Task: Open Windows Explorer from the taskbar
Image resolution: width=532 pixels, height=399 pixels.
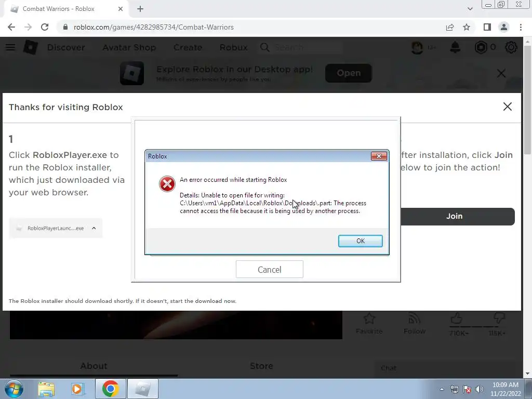Action: point(46,389)
